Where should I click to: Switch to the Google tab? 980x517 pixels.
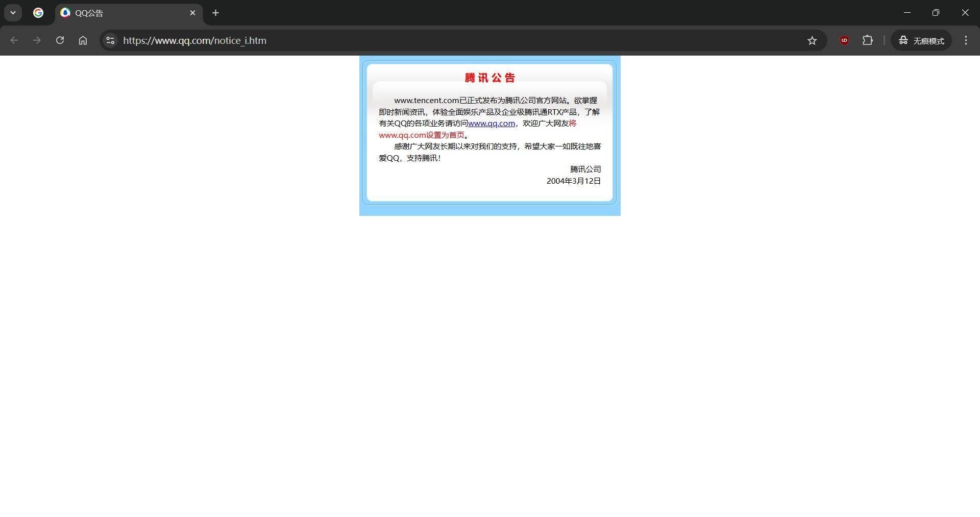click(x=38, y=13)
